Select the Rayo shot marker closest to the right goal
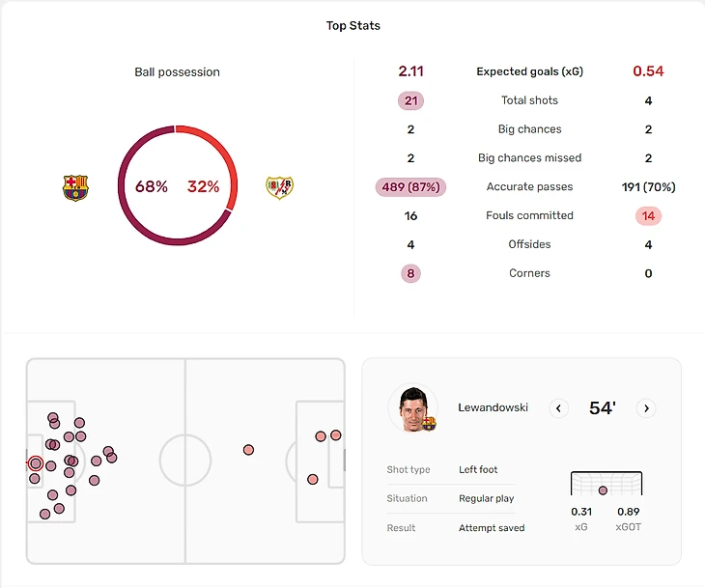This screenshot has height=588, width=705. [335, 434]
